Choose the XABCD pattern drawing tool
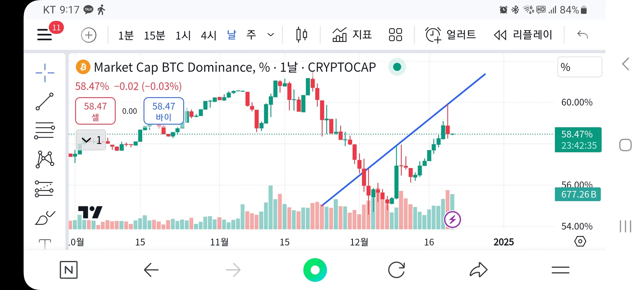644x290 pixels. [45, 159]
